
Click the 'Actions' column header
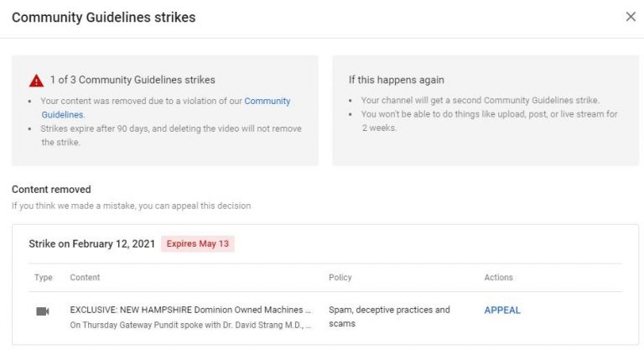coord(498,278)
